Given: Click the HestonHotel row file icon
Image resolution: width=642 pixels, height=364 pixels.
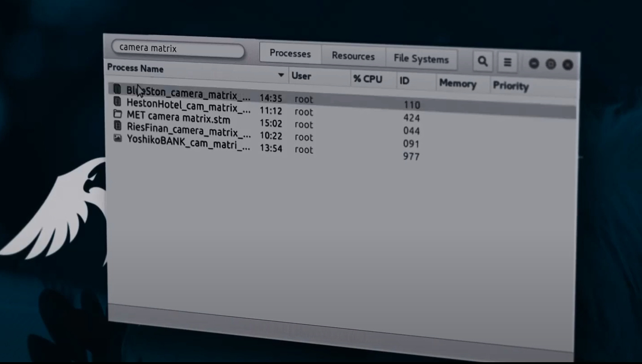Looking at the screenshot, I should (117, 101).
